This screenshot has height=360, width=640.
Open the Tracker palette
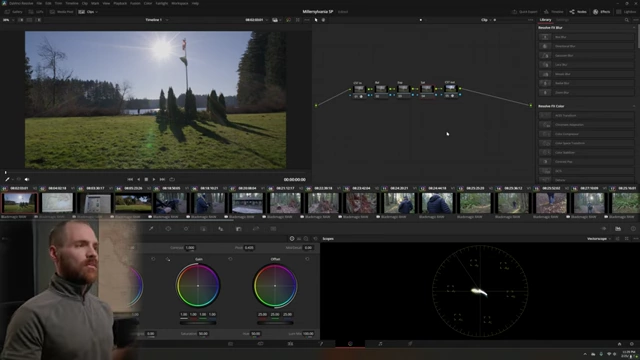coord(186,229)
